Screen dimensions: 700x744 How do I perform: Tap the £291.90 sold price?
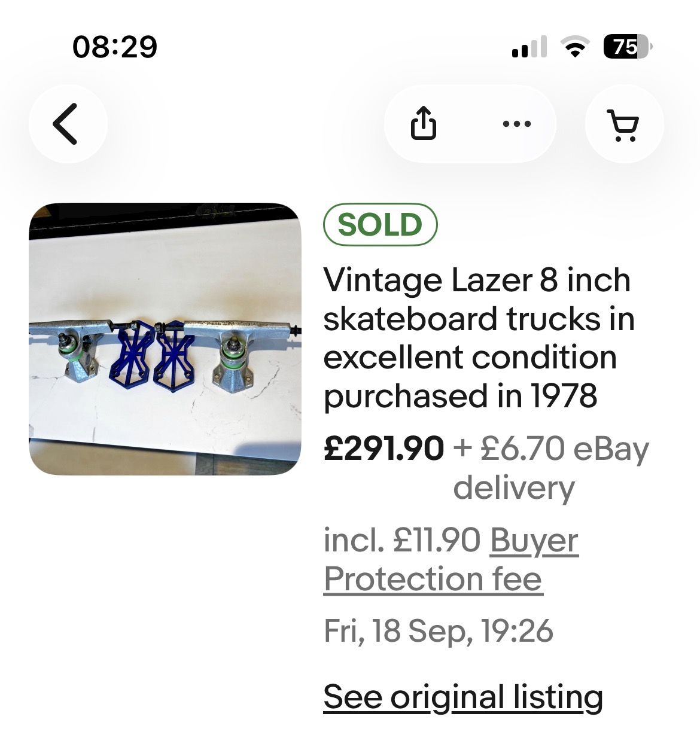point(384,448)
